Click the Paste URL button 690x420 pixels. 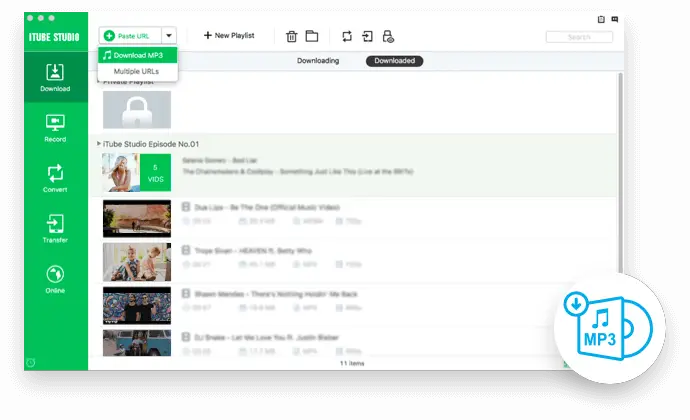[130, 36]
